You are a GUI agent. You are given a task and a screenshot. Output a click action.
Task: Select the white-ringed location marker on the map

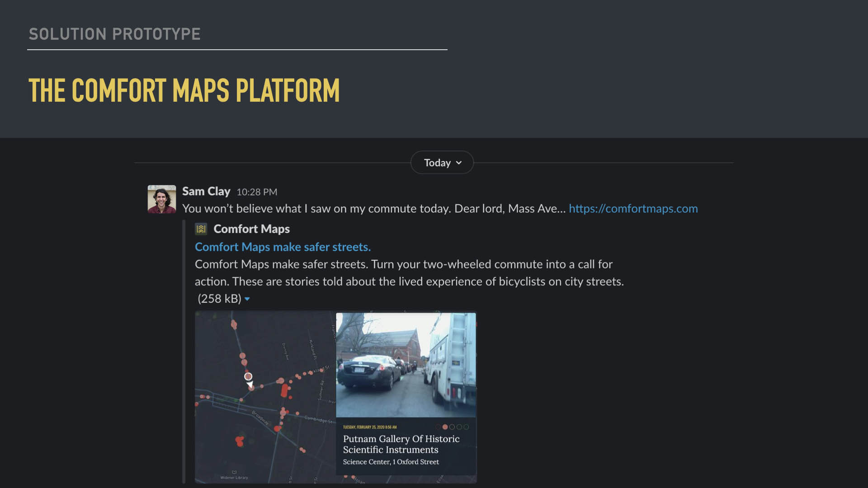click(248, 376)
